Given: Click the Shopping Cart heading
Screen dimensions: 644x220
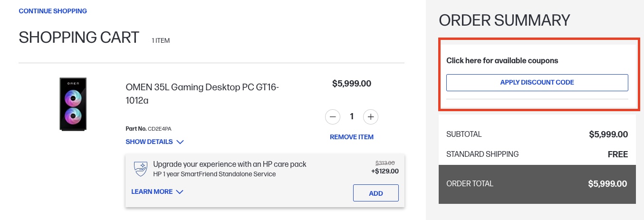Looking at the screenshot, I should pyautogui.click(x=79, y=38).
